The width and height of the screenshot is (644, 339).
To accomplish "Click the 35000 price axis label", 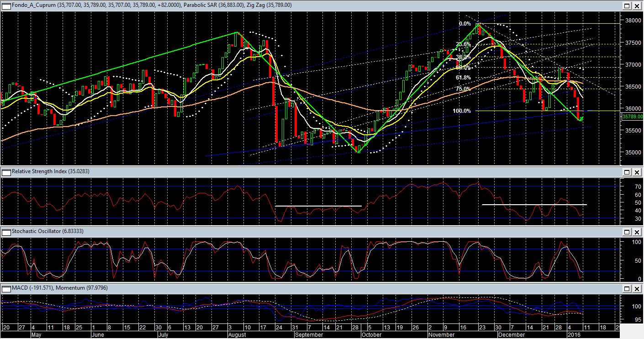I will click(x=633, y=152).
